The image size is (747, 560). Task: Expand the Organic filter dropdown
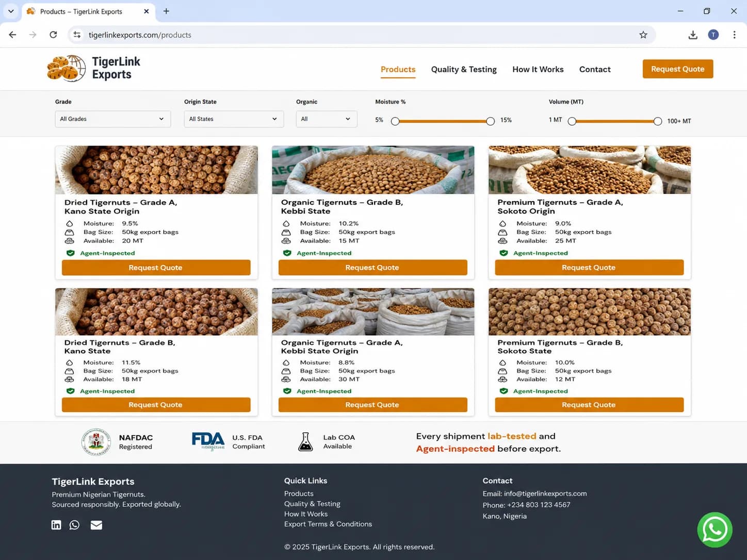click(x=327, y=119)
